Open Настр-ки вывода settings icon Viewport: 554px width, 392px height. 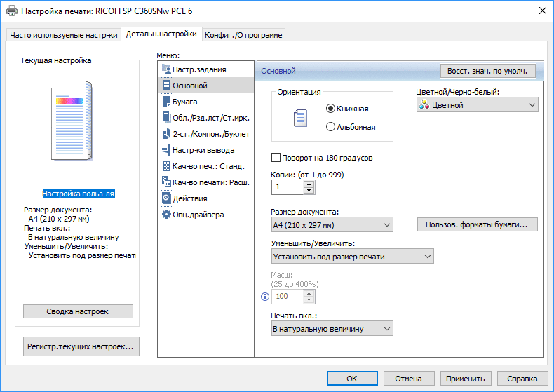166,150
